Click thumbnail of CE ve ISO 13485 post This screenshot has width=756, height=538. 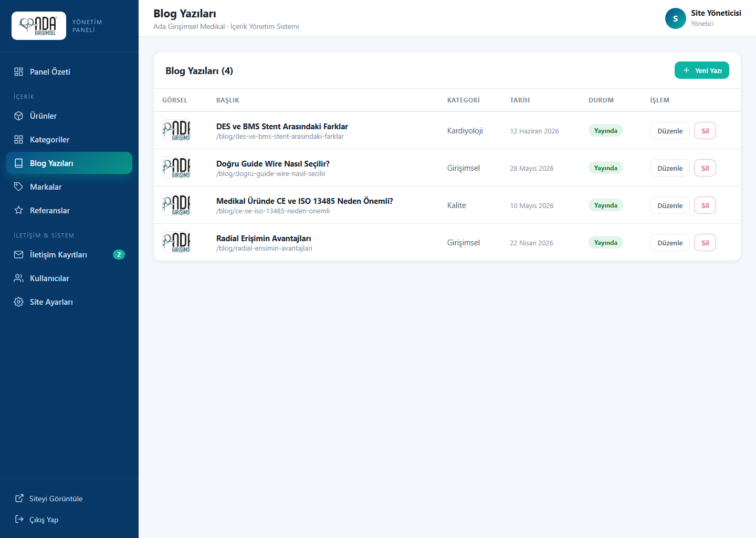[x=176, y=205]
